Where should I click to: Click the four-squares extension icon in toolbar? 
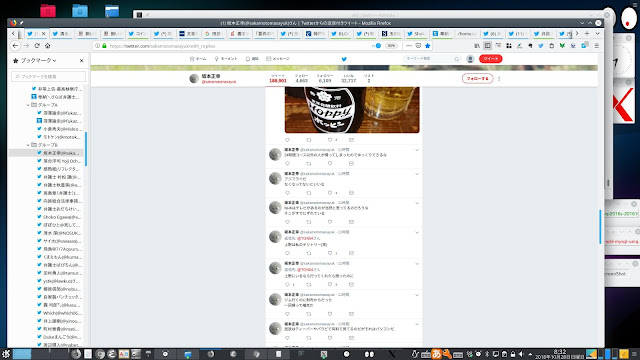point(509,46)
